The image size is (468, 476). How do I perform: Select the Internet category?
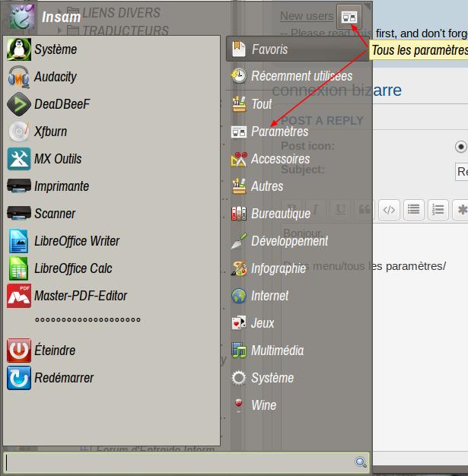pos(298,296)
